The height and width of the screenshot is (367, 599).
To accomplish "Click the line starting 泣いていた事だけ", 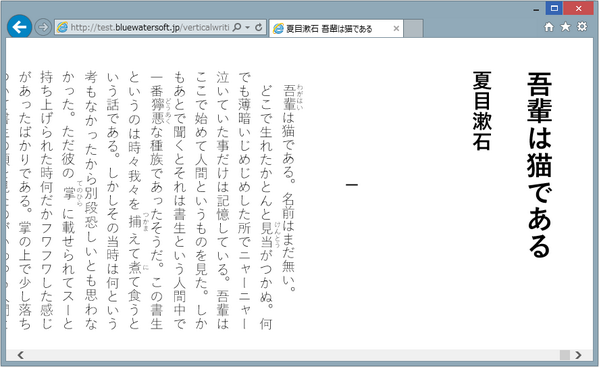I will [223, 200].
